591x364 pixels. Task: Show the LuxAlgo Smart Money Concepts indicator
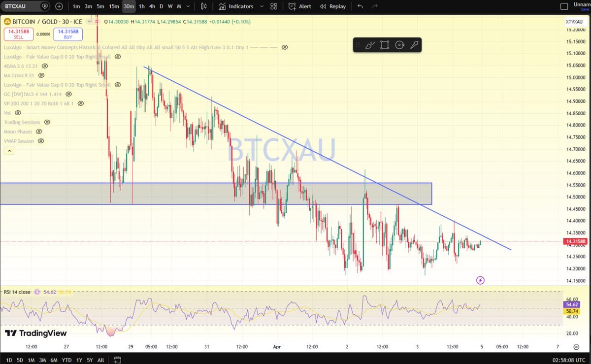(x=285, y=47)
